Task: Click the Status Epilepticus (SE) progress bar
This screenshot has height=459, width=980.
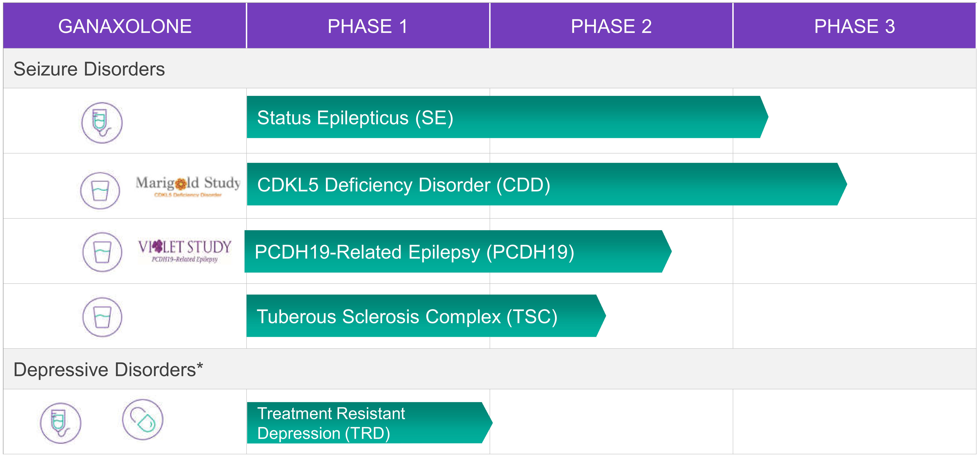Action: coord(502,117)
